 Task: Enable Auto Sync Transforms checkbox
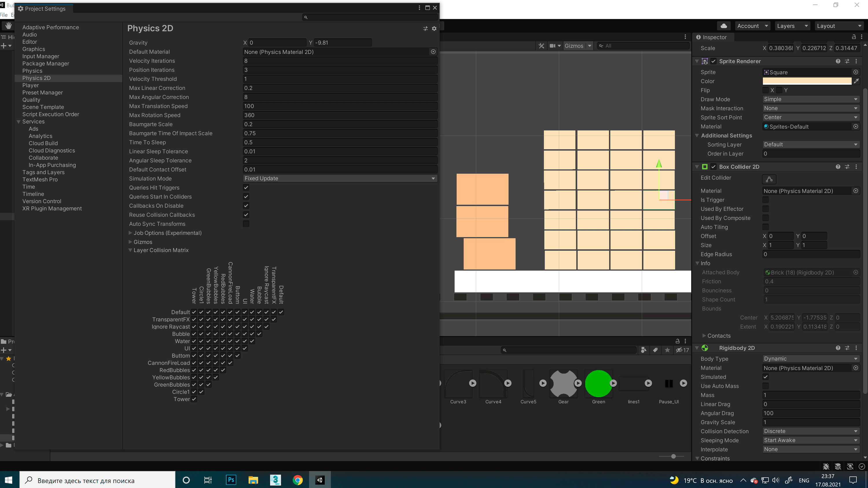click(x=246, y=224)
